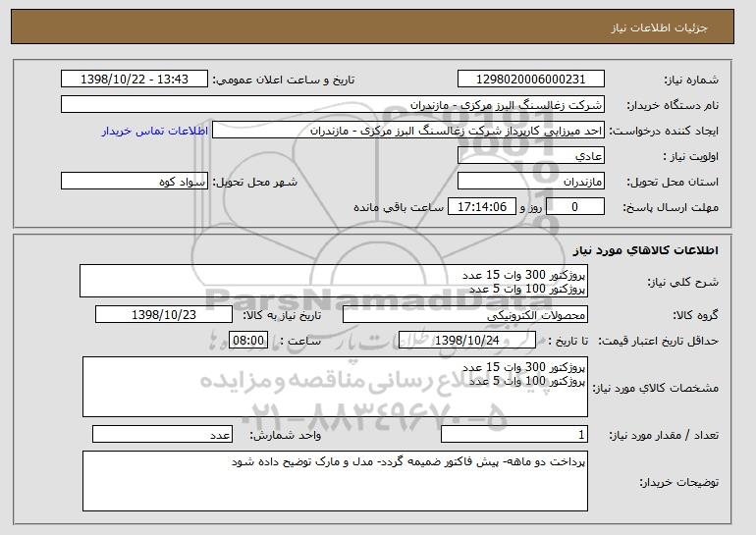Click the days remaining field showing 0

point(574,207)
